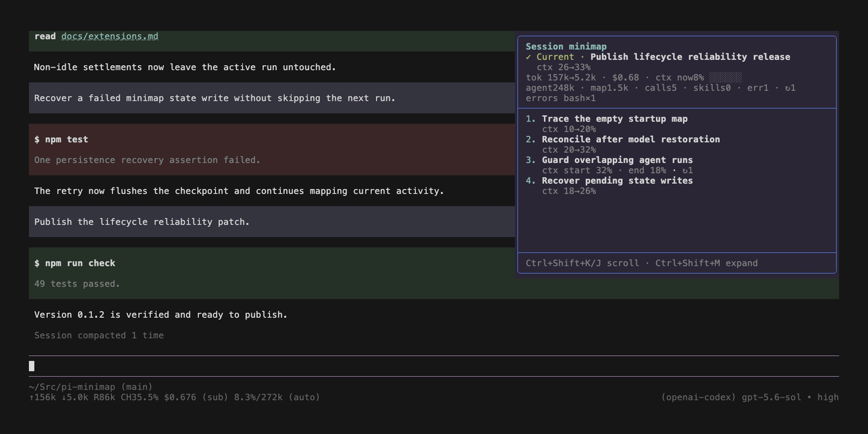Click the "ctx 18→26%" line
The image size is (868, 434).
[x=569, y=191]
